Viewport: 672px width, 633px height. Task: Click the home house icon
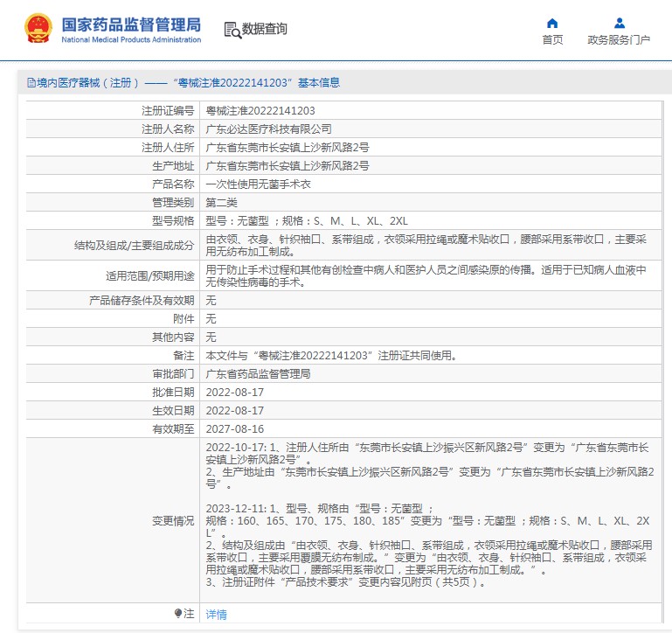(552, 23)
